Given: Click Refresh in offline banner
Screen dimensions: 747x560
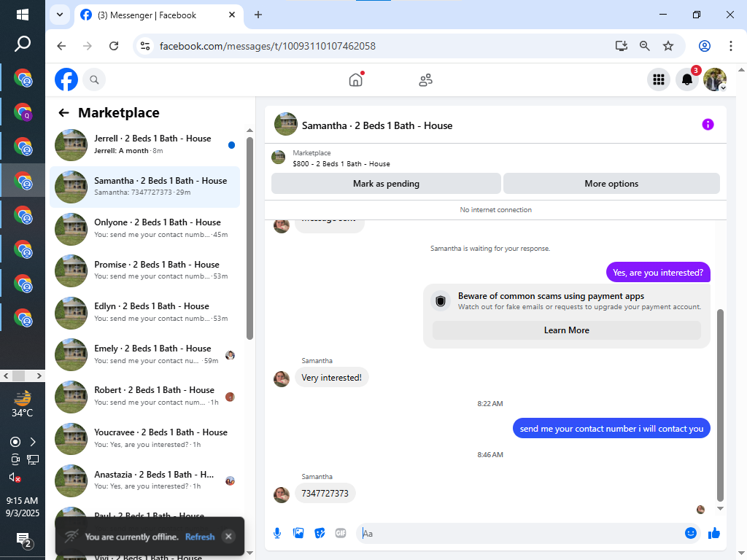Looking at the screenshot, I should [200, 537].
